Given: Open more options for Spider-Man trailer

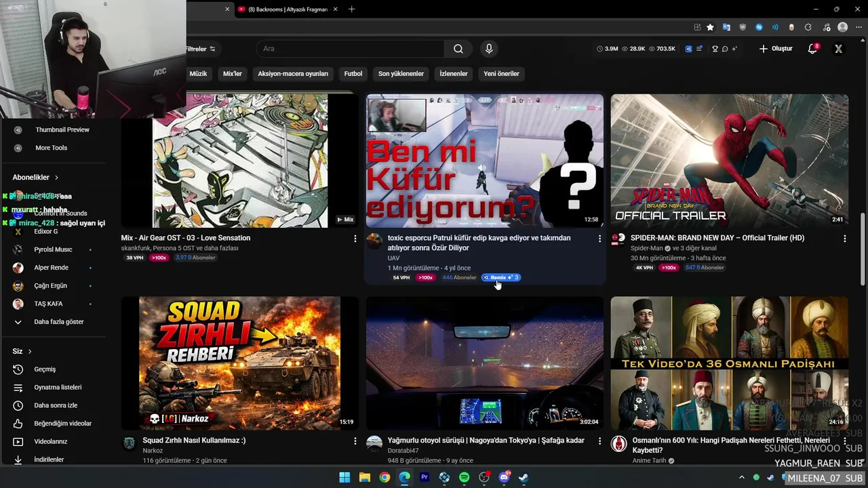Looking at the screenshot, I should pyautogui.click(x=844, y=239).
